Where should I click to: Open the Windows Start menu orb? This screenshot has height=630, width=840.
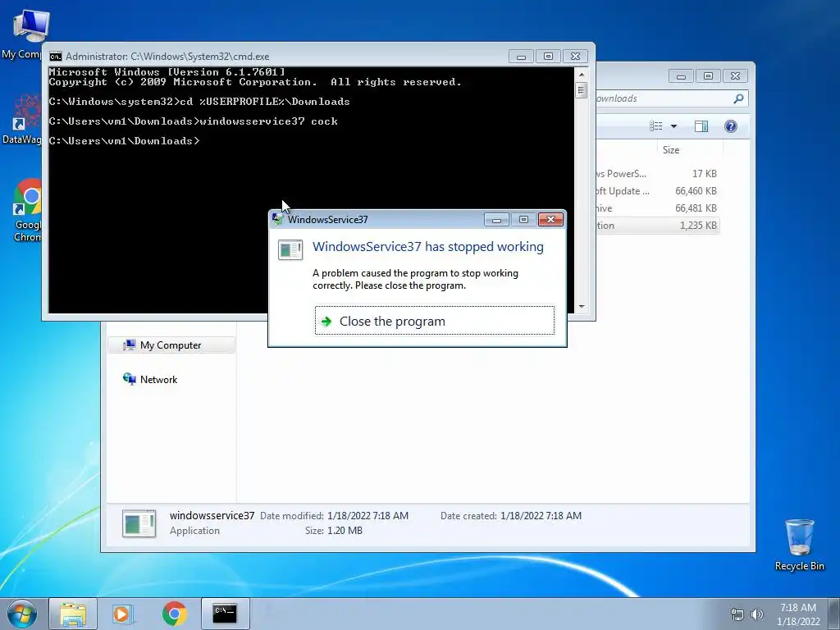point(22,614)
